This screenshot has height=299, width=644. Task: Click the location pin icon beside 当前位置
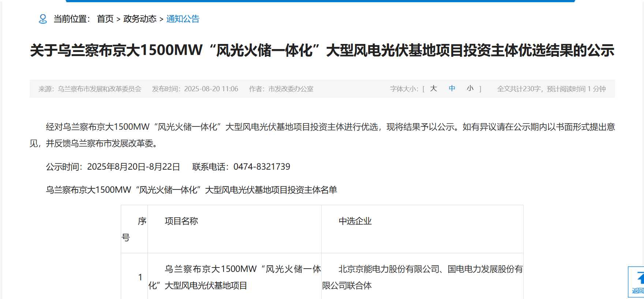[x=43, y=19]
